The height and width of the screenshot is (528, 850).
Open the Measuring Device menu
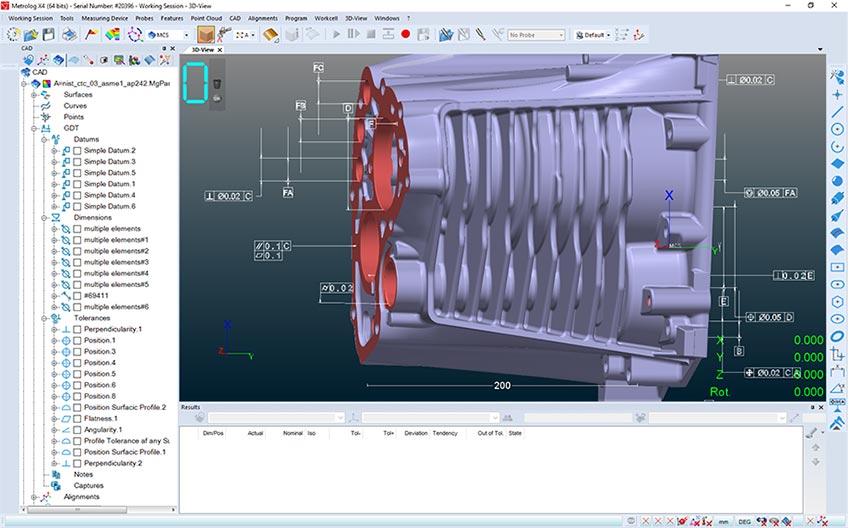click(x=105, y=18)
